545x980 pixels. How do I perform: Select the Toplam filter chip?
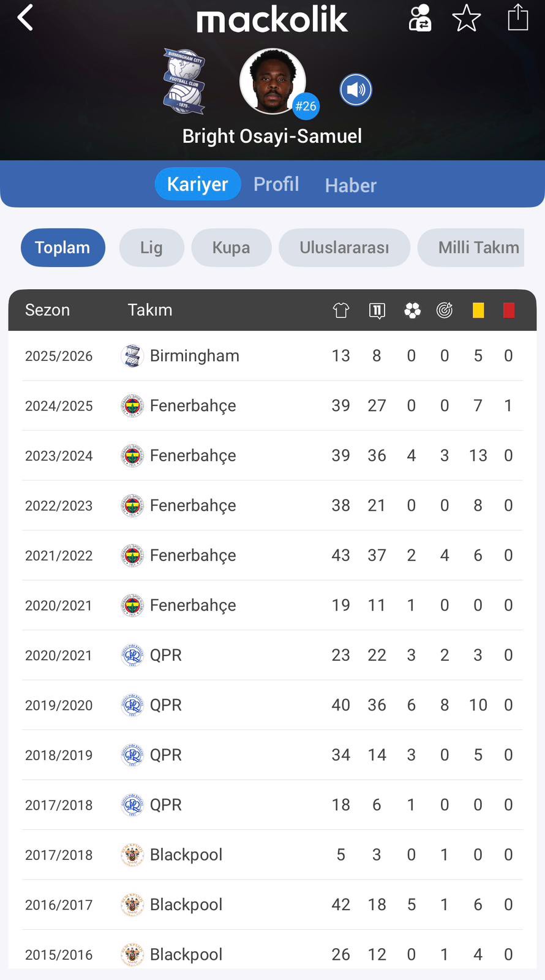coord(62,247)
